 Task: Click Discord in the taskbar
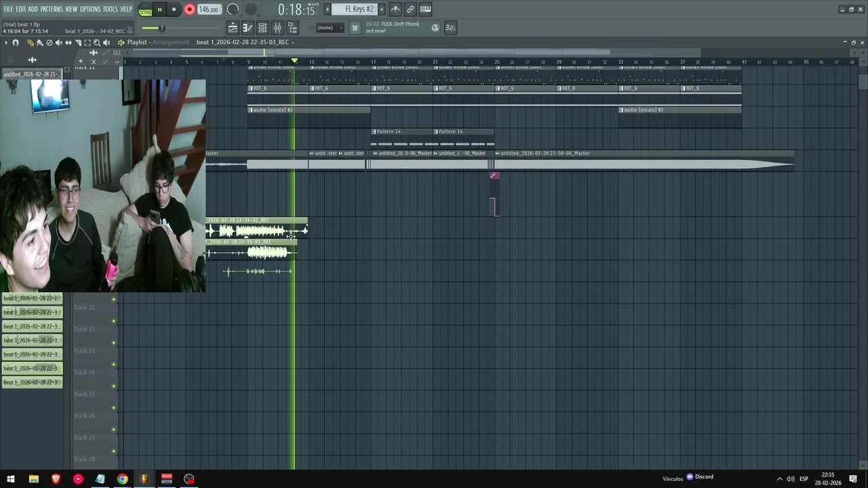point(701,476)
